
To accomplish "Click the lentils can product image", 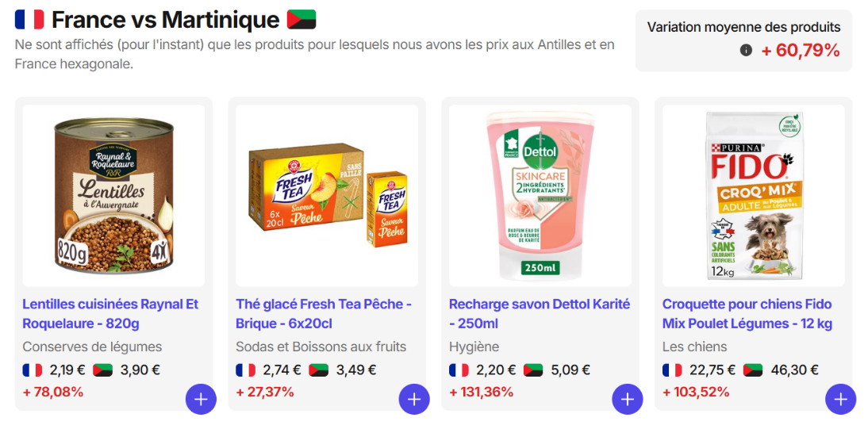I will tap(113, 195).
